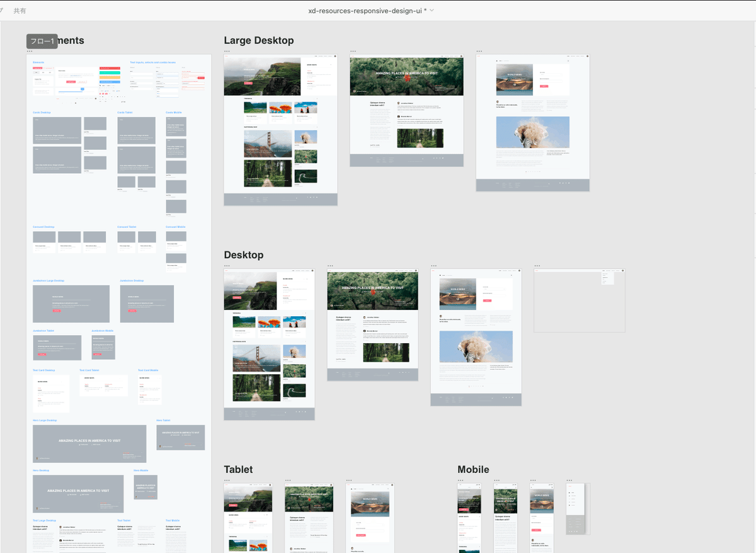Select the nearly empty Desktop dropdown artboard
756x553 pixels.
[580, 301]
